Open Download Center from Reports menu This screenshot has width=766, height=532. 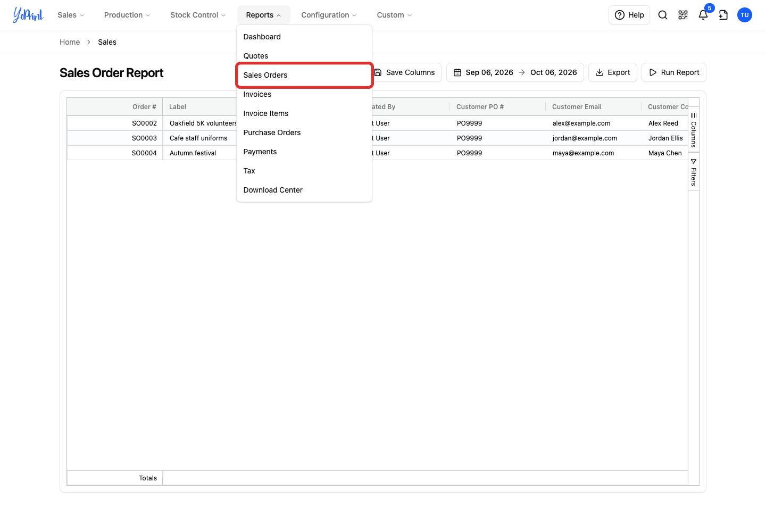304,190
